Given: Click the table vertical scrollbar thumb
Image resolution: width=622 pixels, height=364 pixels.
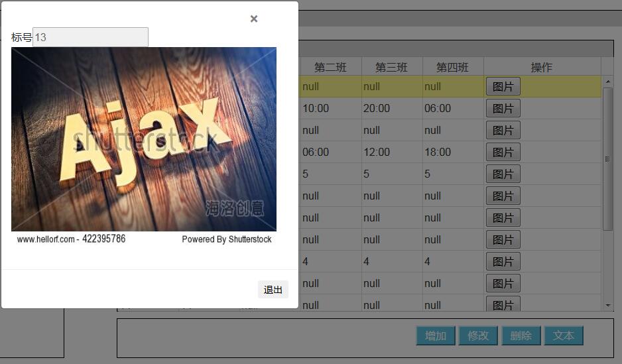Looking at the screenshot, I should click(x=607, y=158).
